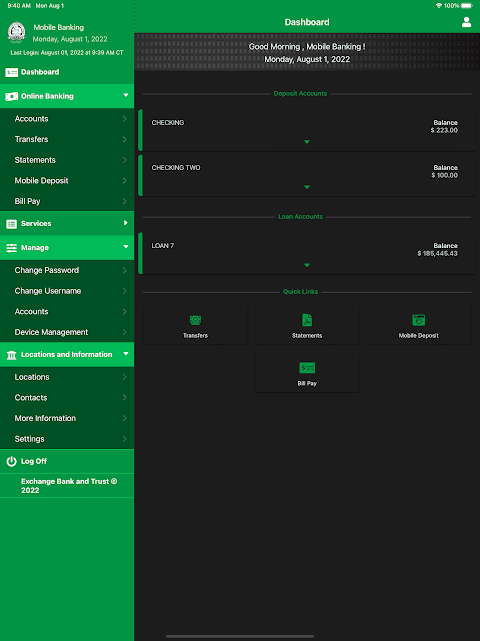Open Settings in the sidebar

point(67,439)
